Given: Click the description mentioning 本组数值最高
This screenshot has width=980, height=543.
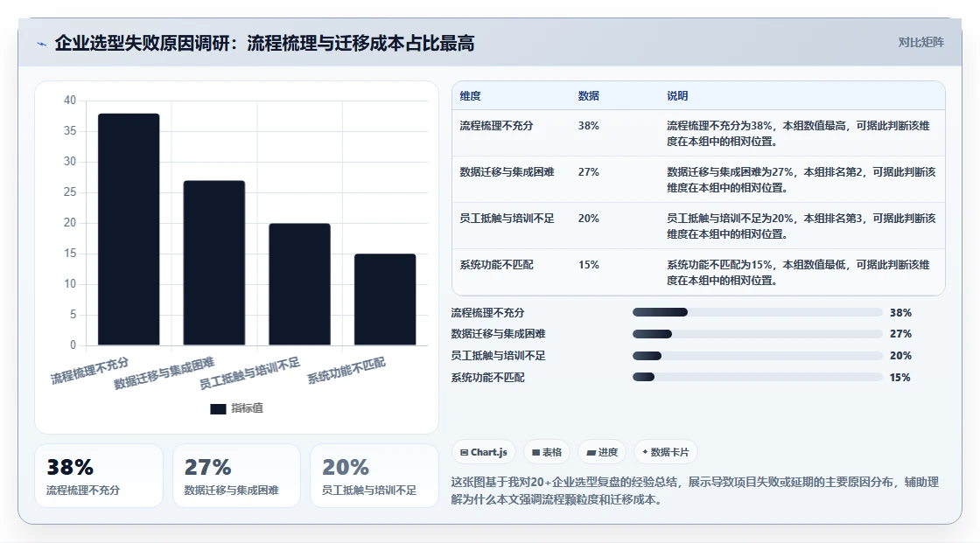Looking at the screenshot, I should 798,133.
